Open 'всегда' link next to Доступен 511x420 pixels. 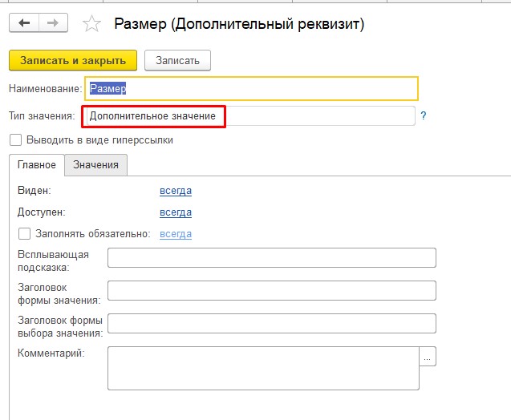(x=176, y=212)
